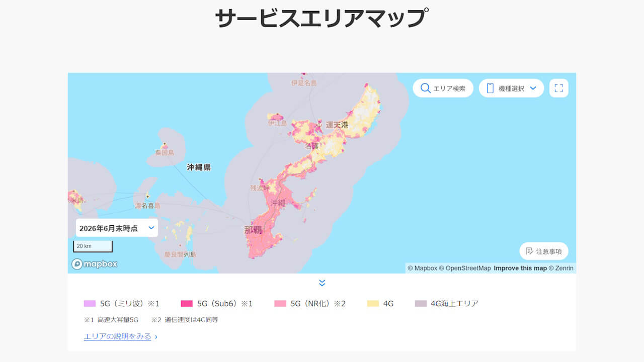The width and height of the screenshot is (644, 362).
Task: Click the ※2 通信速度は4G同等 footnote
Action: tap(185, 320)
